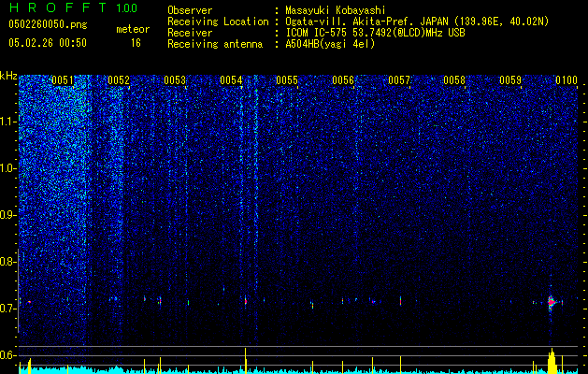The height and width of the screenshot is (374, 588).
Task: Select the filename 0502260050.png
Action: click(x=48, y=25)
